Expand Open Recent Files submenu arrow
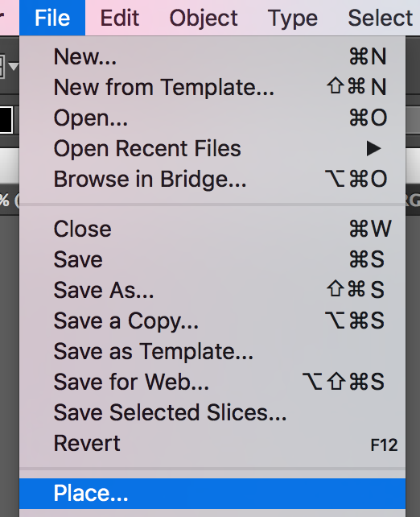Viewport: 420px width, 517px height. click(x=373, y=148)
